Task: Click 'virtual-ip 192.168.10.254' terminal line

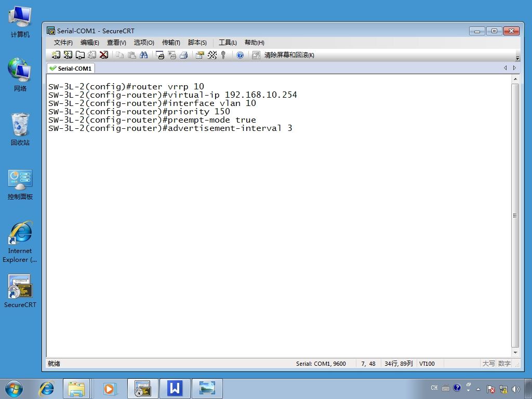Action: 172,95
